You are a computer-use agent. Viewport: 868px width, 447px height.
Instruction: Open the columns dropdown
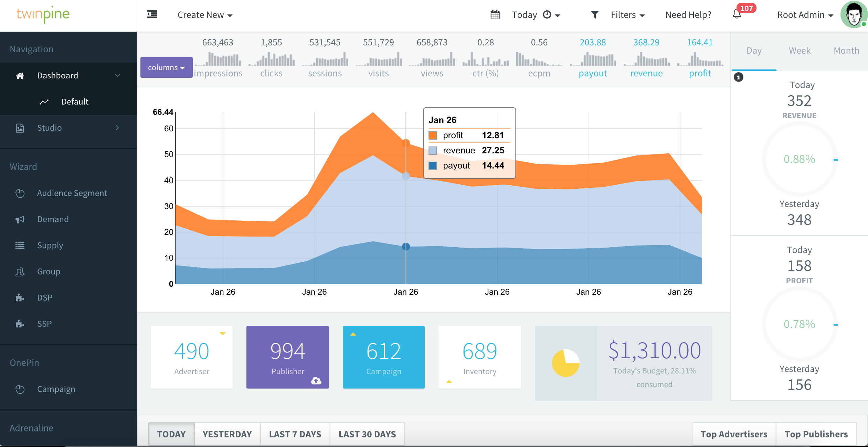tap(166, 67)
